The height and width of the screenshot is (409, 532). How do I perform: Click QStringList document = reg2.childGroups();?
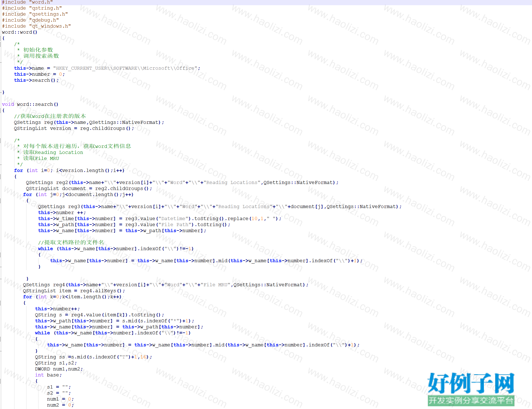click(x=89, y=189)
